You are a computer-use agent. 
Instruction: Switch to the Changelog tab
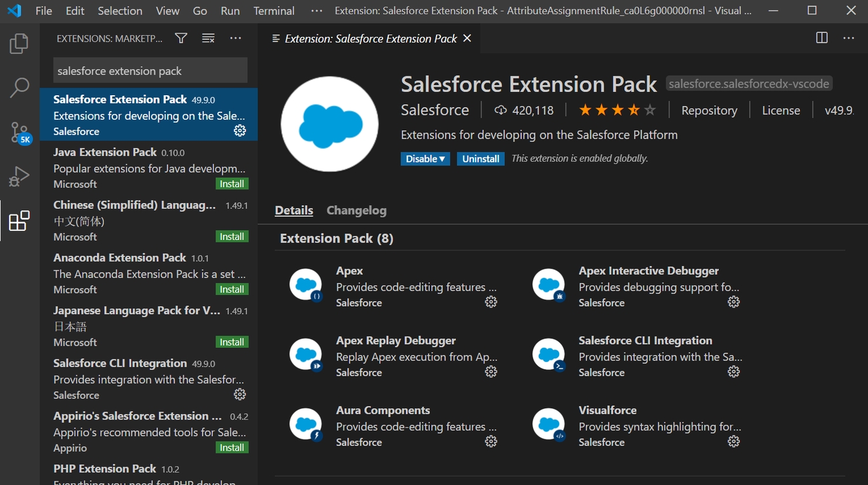(x=356, y=210)
